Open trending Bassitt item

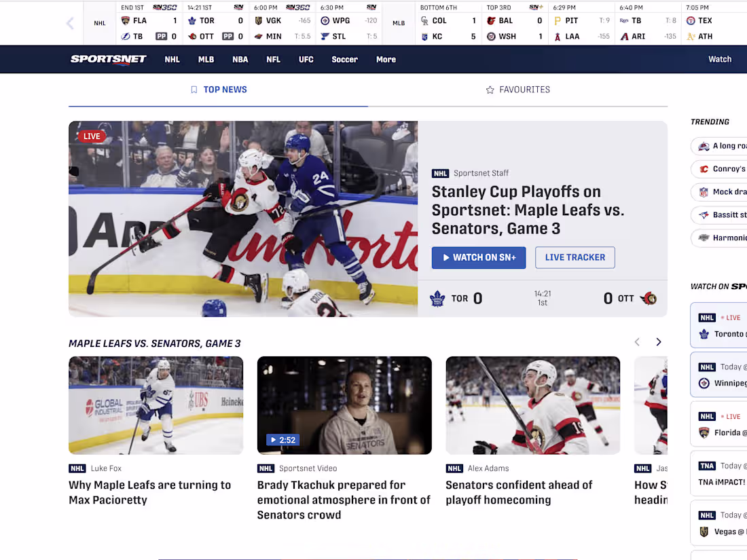(x=719, y=214)
